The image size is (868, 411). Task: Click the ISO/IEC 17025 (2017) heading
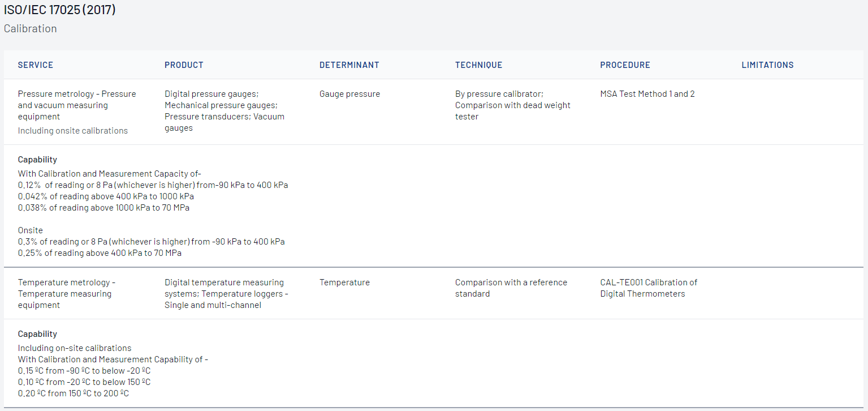point(60,10)
